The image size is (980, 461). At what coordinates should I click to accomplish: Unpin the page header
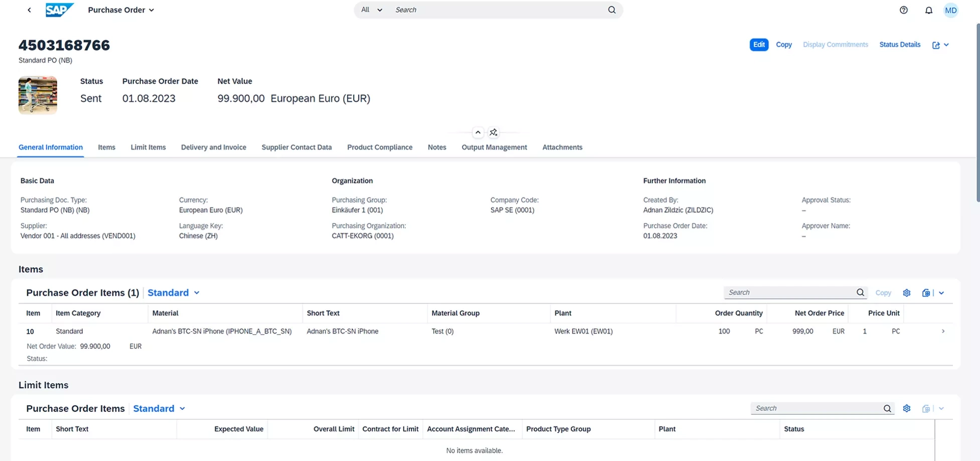(x=494, y=132)
